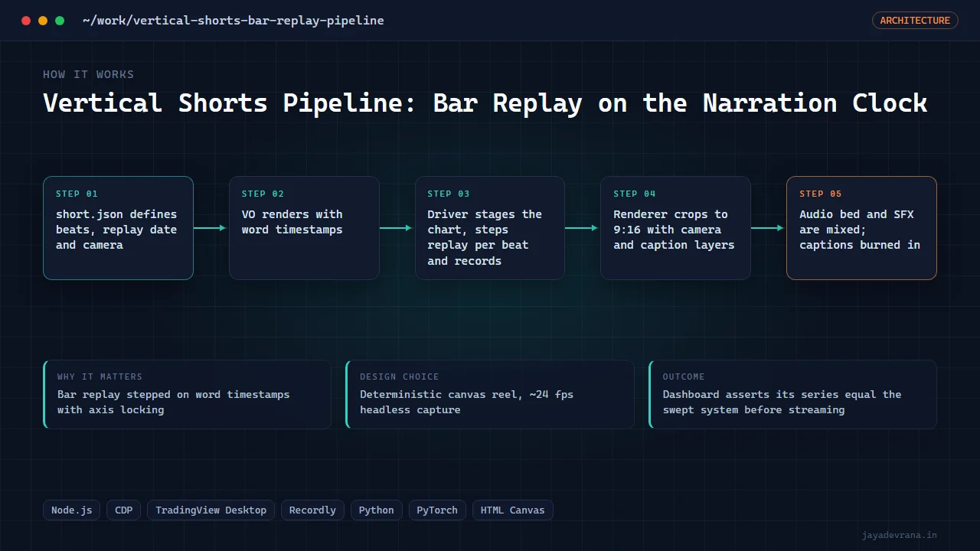Select the STEP 02 VO renders card
This screenshot has width=980, height=551.
pos(304,228)
